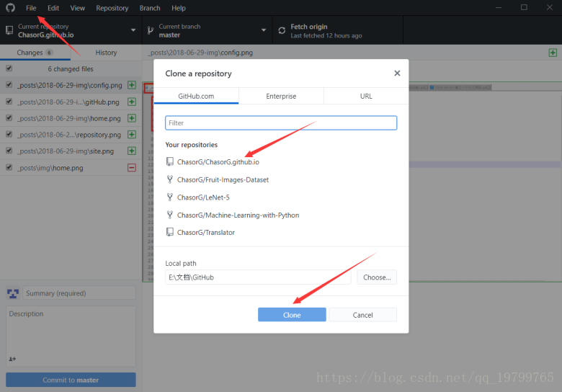Click fork icon beside ChasorG/LeNet-5
Screen dimensions: 562x392
[170, 197]
